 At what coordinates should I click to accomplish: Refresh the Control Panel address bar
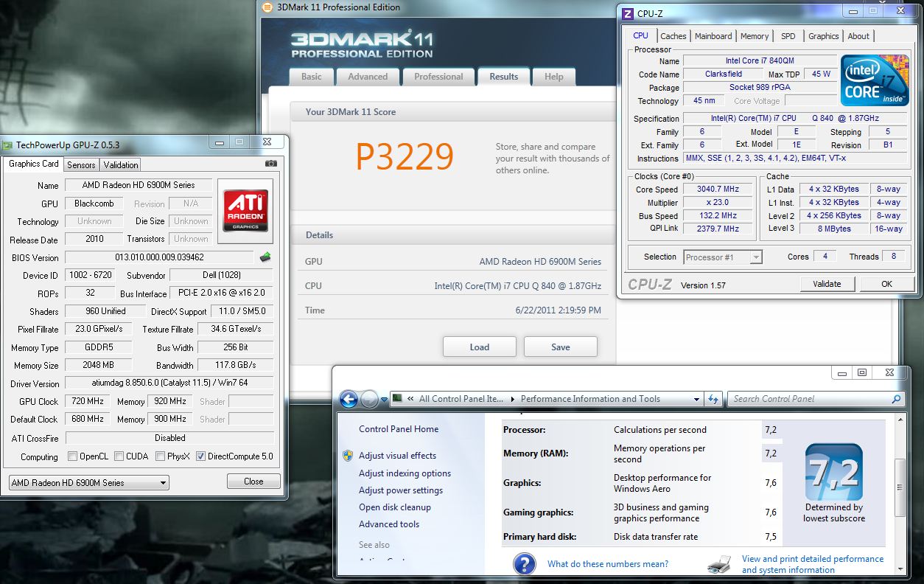click(713, 399)
